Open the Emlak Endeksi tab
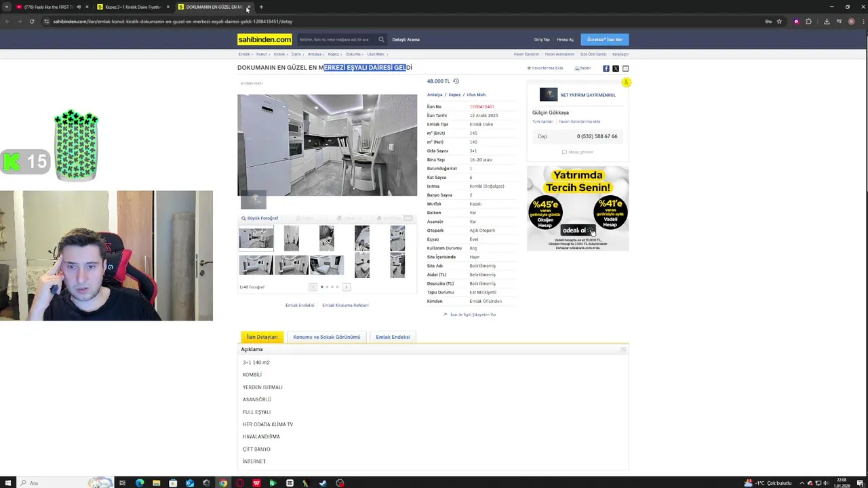This screenshot has height=488, width=868. click(393, 337)
